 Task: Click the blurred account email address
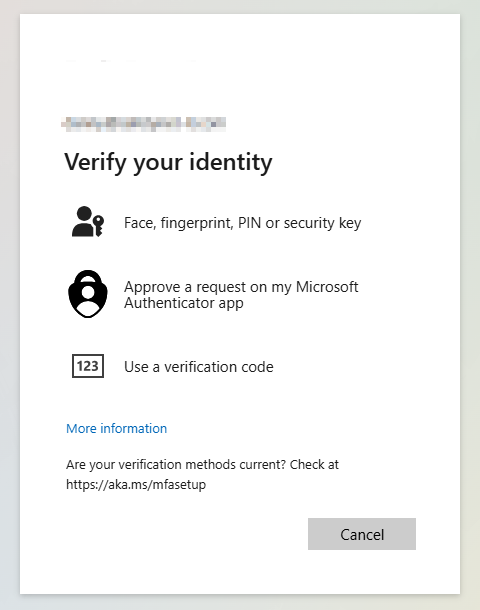(144, 124)
